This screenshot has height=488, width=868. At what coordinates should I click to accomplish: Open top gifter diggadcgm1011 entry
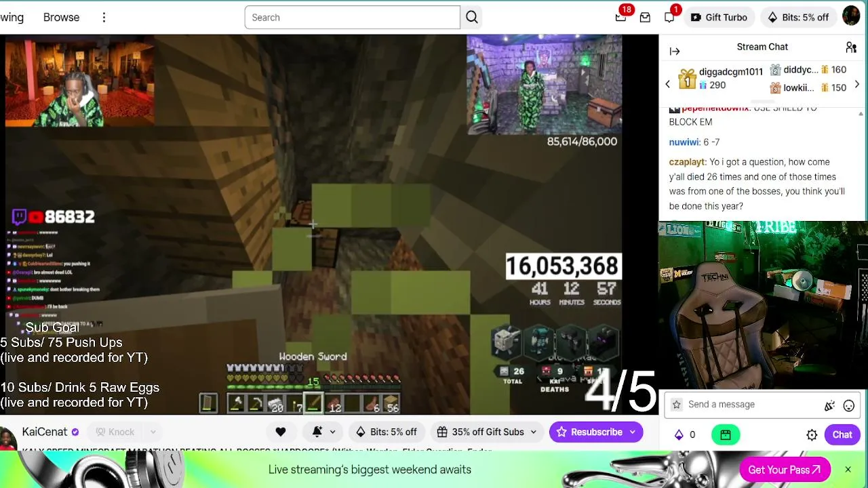(720, 78)
